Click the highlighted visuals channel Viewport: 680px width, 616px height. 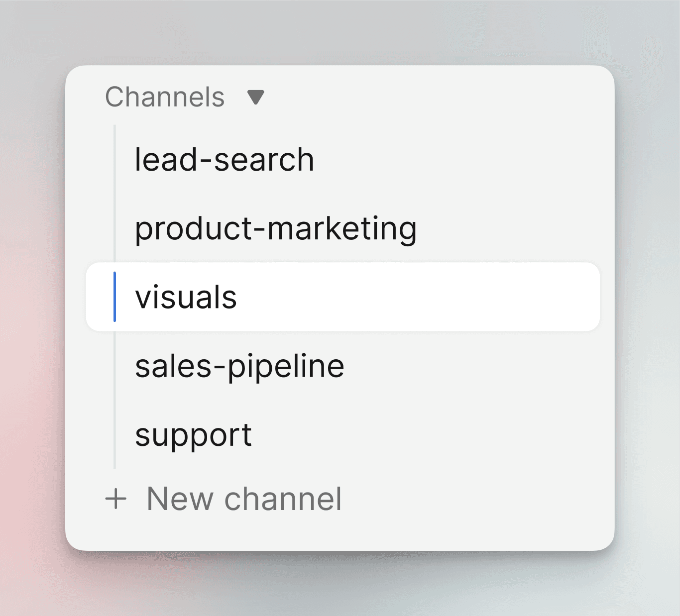coord(186,297)
